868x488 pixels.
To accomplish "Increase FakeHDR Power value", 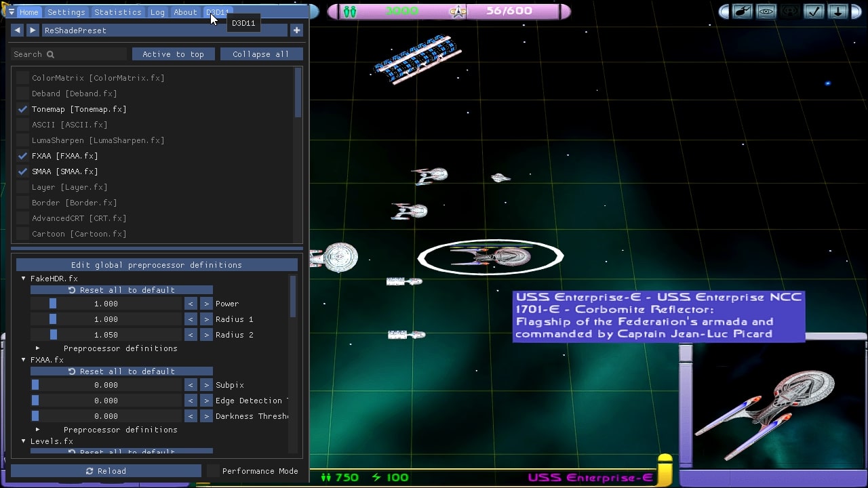I will [206, 304].
